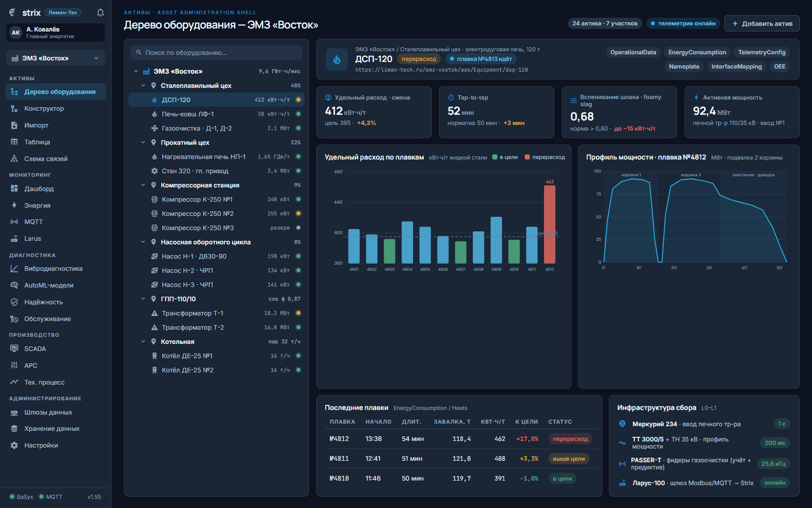Click the ДСП-120 flame header icon
Viewport: 812px width, 508px height.
click(x=336, y=59)
